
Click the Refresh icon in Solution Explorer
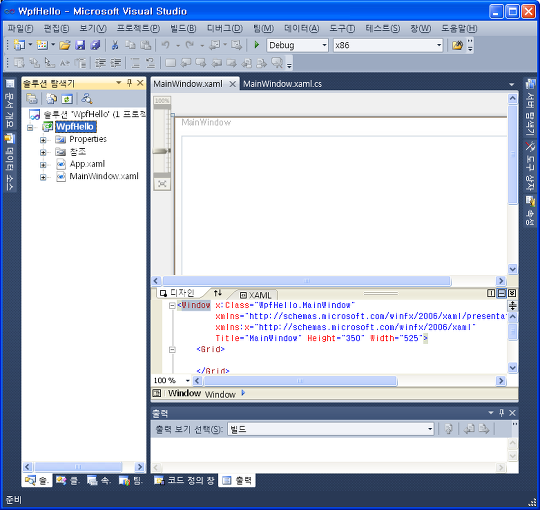67,99
